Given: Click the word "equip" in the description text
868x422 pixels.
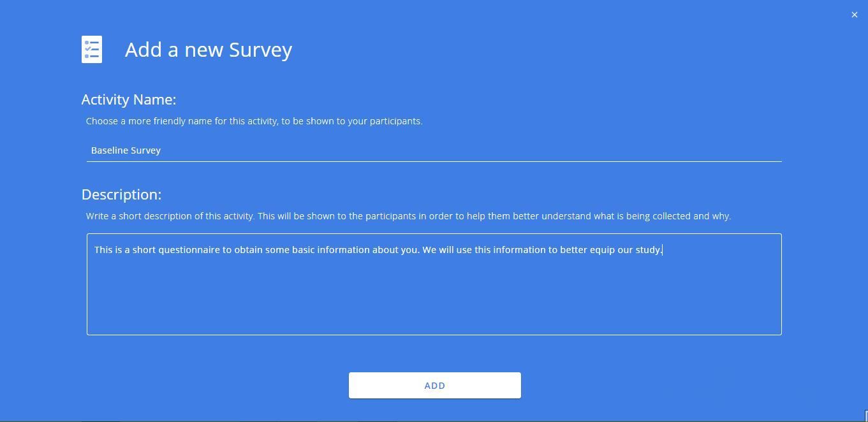Looking at the screenshot, I should coord(602,250).
